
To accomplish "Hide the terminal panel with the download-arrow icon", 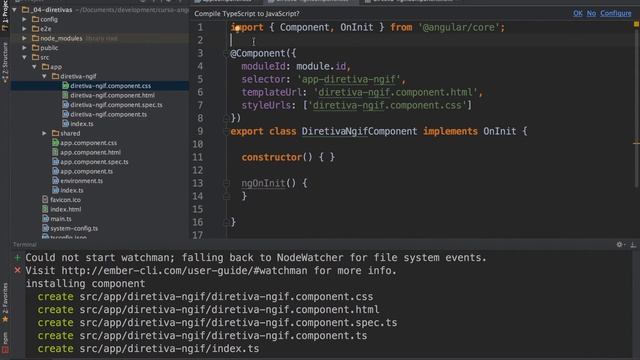I will click(x=633, y=244).
